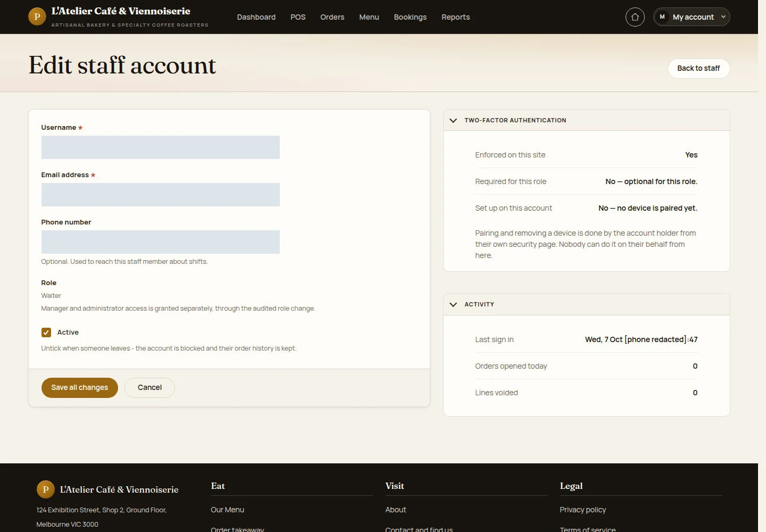View the Reports section

click(x=456, y=17)
